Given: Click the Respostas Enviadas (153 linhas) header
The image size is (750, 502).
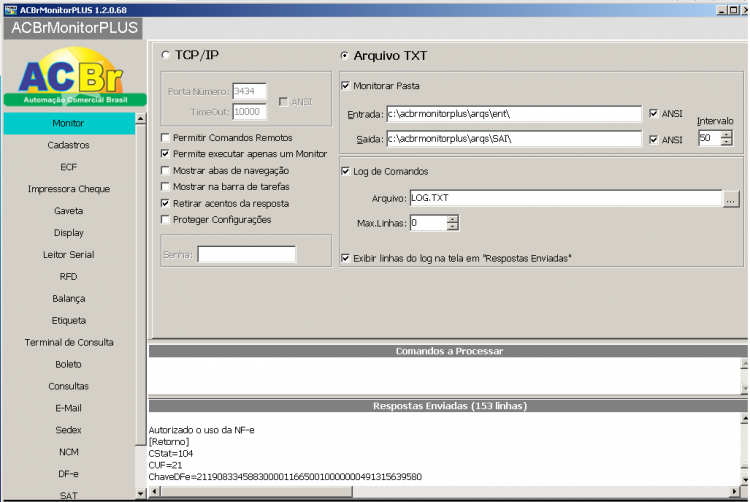Looking at the screenshot, I should (449, 406).
